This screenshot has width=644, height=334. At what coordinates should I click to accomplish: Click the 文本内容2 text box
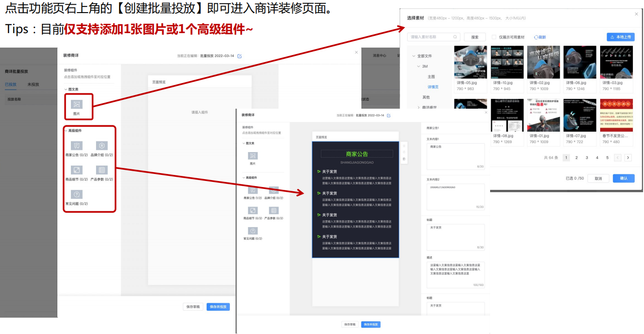click(x=456, y=197)
